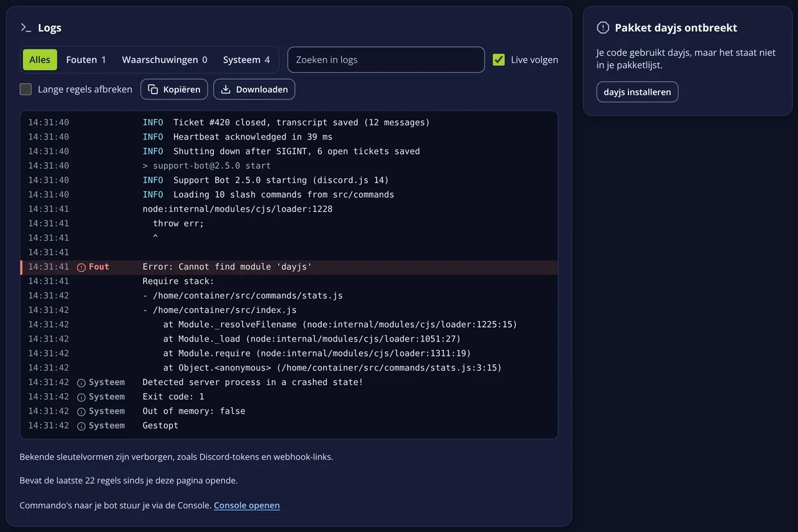Click the terminal prompt icon beside Logs
The width and height of the screenshot is (798, 532).
click(x=26, y=27)
